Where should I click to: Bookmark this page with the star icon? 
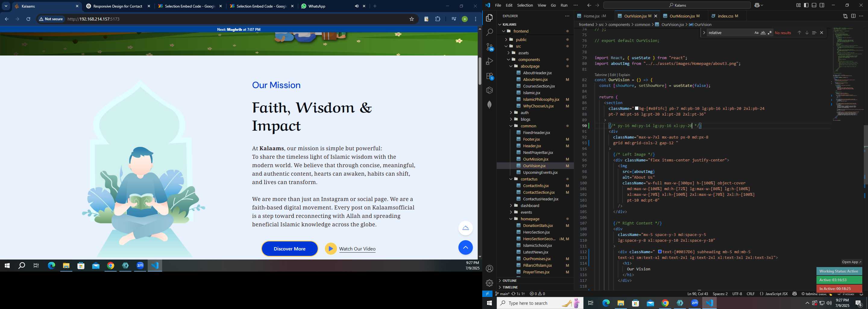411,19
